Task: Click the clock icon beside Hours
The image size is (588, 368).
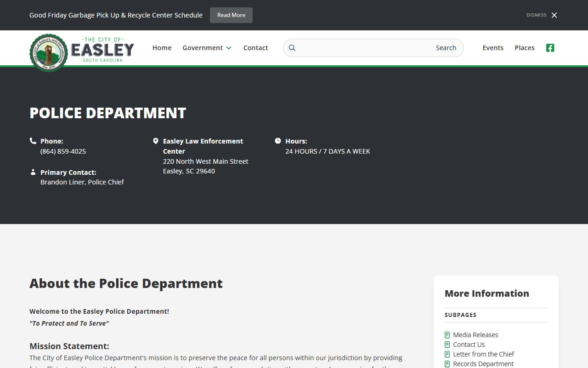Action: (278, 141)
